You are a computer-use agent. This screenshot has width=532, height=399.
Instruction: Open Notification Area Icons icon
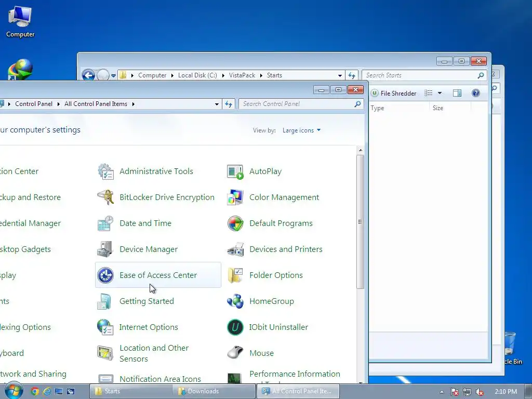click(105, 378)
